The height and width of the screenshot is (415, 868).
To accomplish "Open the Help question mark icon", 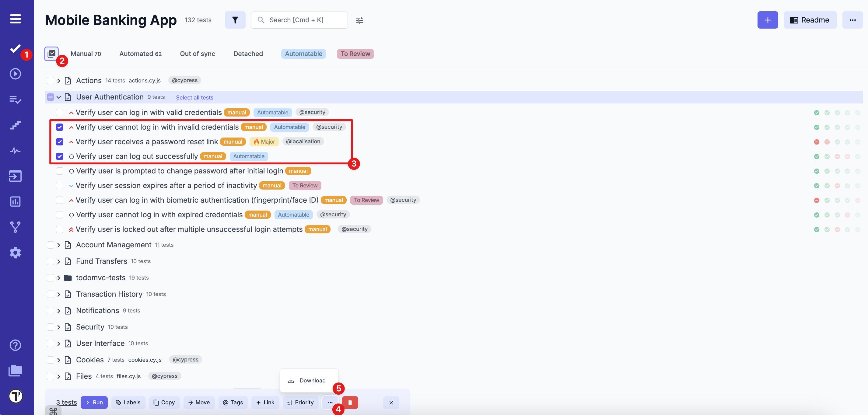I will coord(15,345).
